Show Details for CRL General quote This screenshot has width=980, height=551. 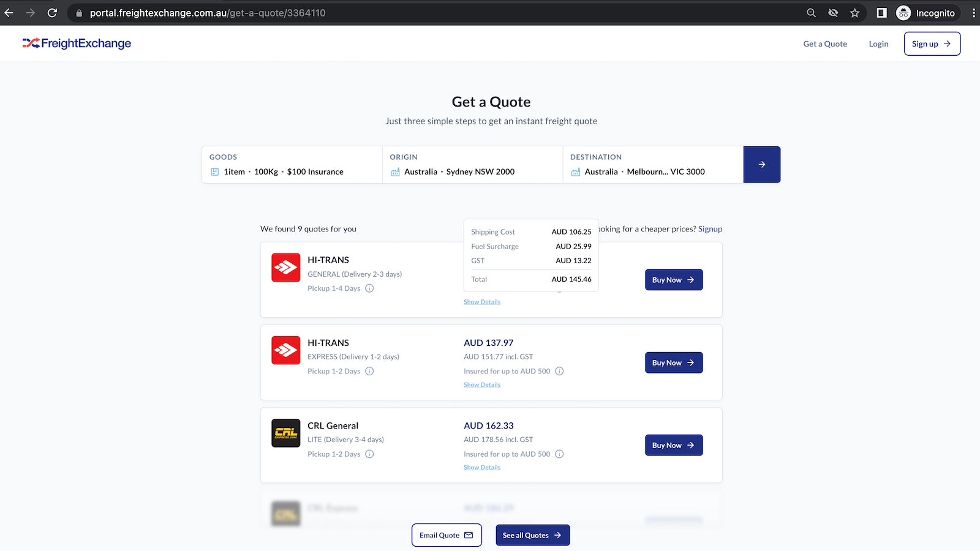[482, 468]
